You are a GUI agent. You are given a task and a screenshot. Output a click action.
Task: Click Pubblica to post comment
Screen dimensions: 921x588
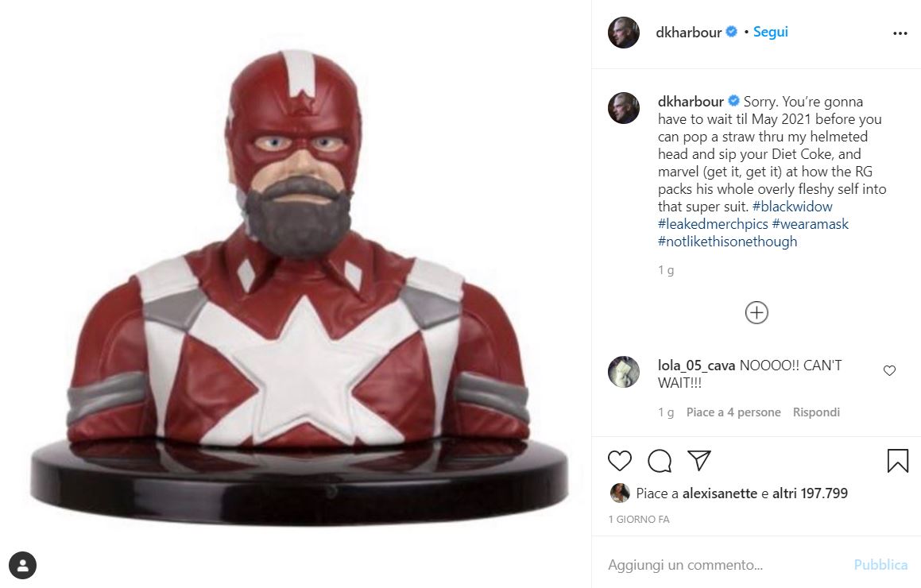(880, 565)
